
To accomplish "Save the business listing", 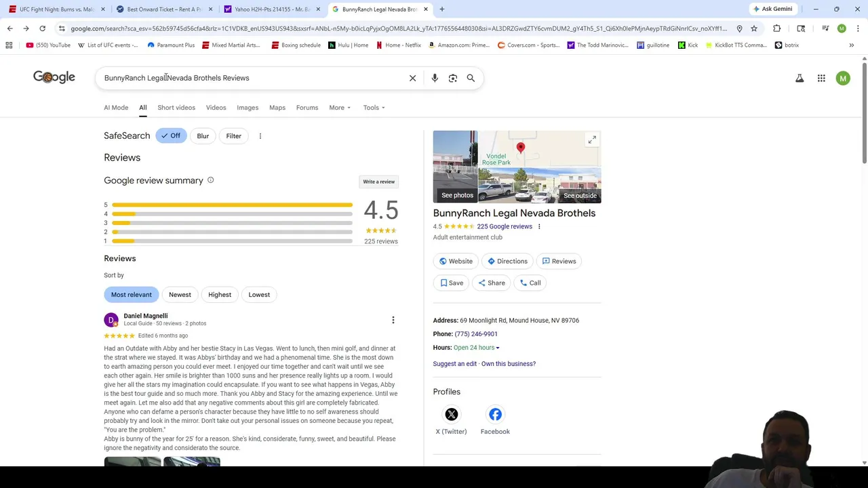I will click(452, 283).
